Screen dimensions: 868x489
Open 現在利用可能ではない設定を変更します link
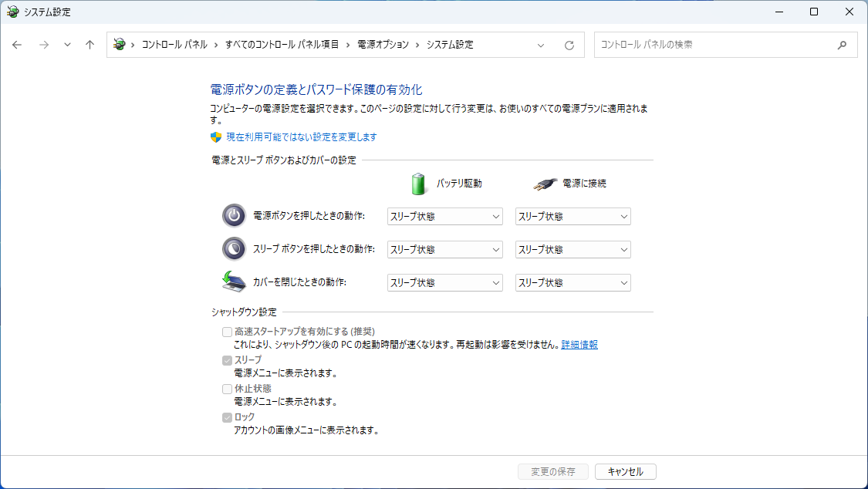pyautogui.click(x=301, y=137)
